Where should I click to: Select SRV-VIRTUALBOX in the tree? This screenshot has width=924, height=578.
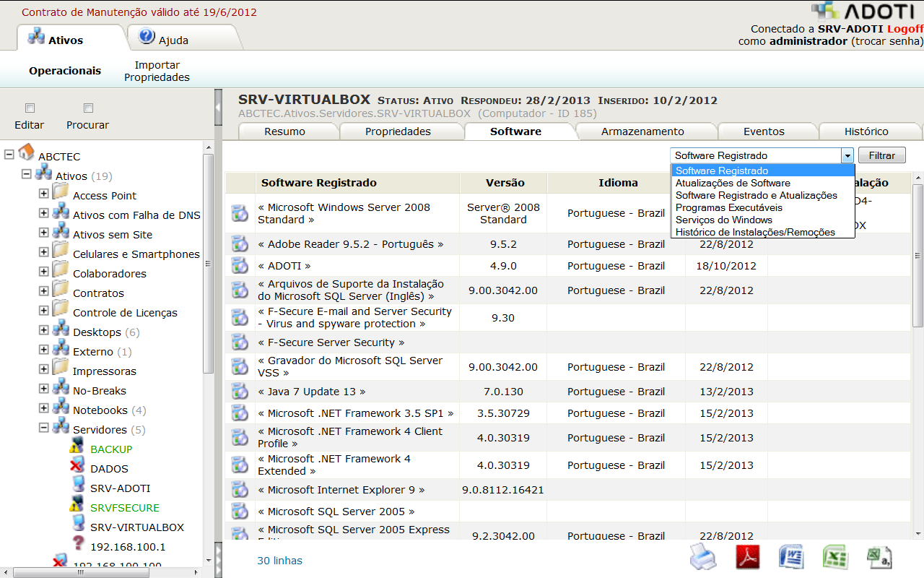coord(137,527)
